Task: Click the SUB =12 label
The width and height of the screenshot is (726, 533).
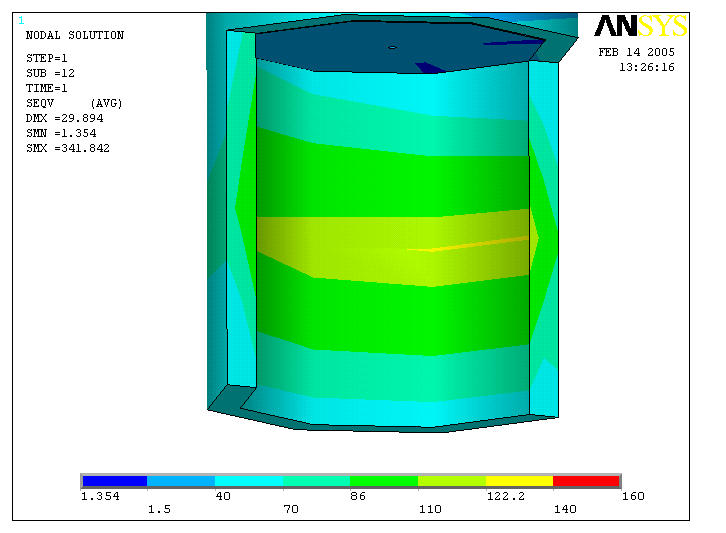Action: 50,73
